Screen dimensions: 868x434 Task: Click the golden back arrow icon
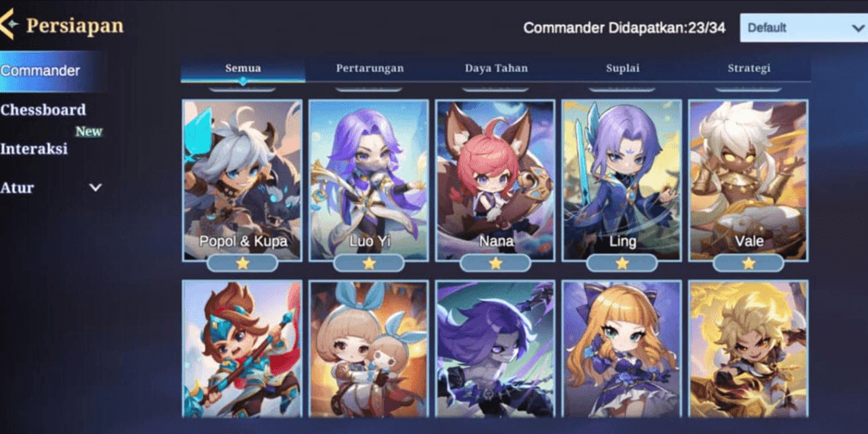pos(8,24)
